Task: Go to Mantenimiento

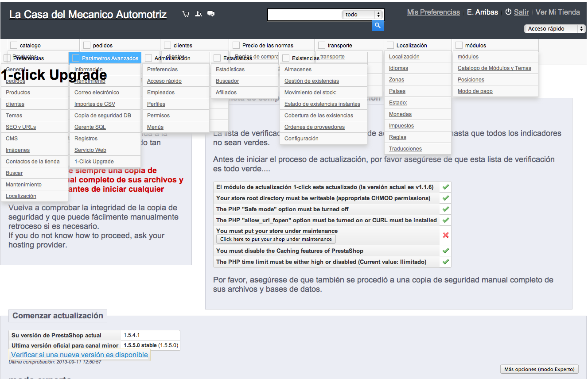Action: coord(23,185)
